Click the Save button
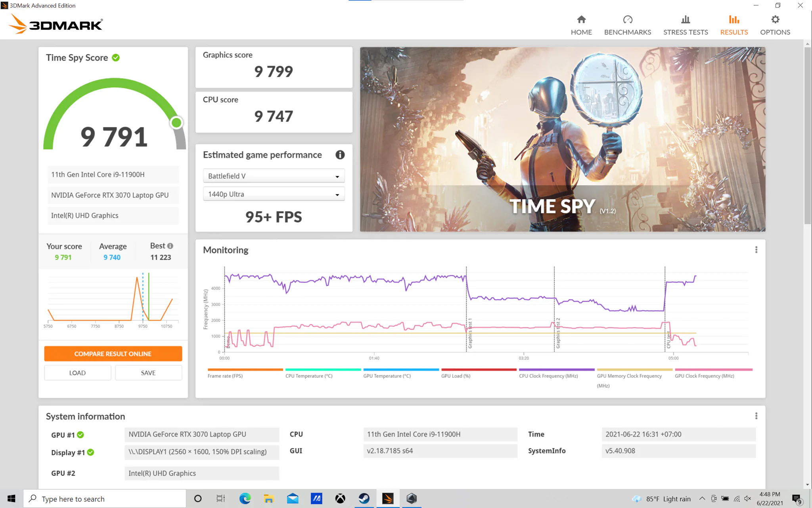The height and width of the screenshot is (508, 812). coord(148,373)
